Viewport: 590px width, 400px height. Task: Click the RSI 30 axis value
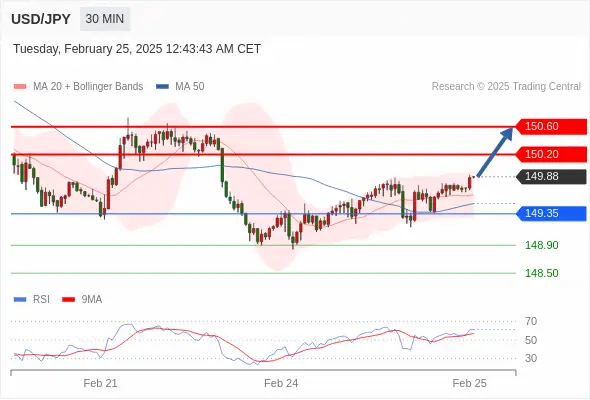(x=531, y=358)
